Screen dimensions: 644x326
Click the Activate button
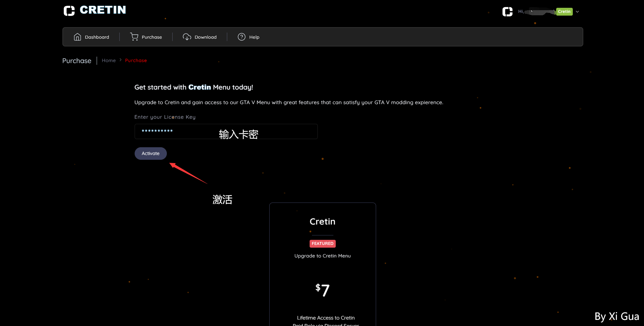pyautogui.click(x=151, y=153)
